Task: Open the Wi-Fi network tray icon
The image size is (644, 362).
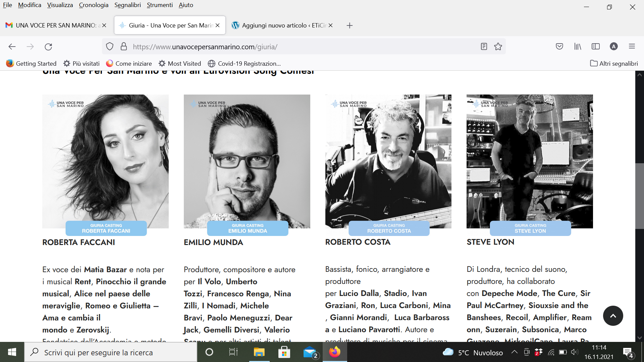Action: [551, 352]
